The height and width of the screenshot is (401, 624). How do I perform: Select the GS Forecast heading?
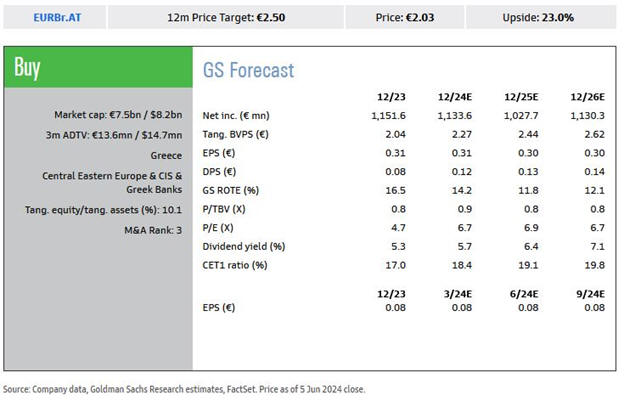[x=248, y=71]
